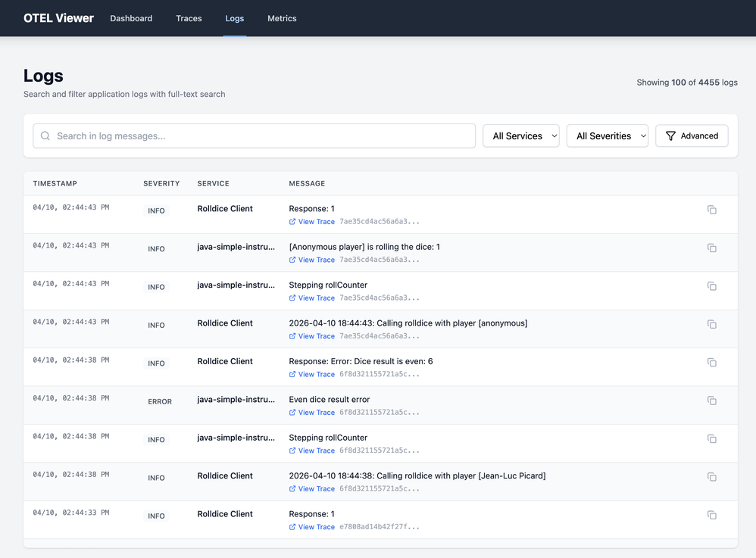Copy the 'Response: 1' log at 02:44:43

pyautogui.click(x=711, y=210)
